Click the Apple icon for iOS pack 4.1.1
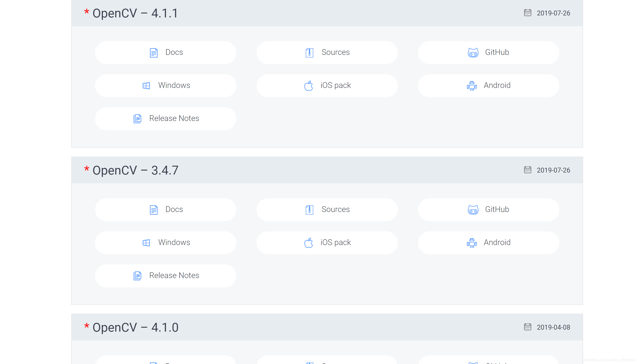Viewport: 638px width, 364px height. tap(308, 86)
